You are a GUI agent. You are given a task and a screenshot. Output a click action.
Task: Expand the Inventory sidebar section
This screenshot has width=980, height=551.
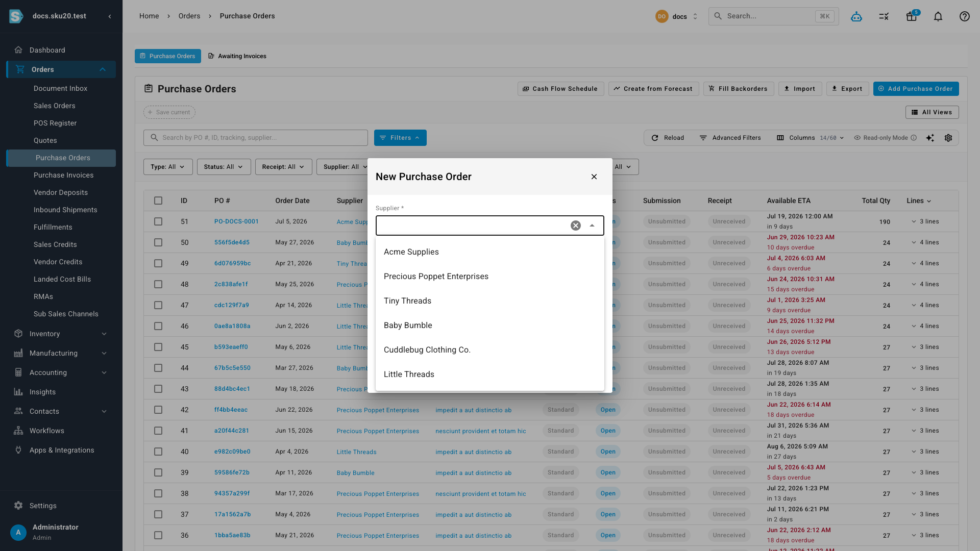pyautogui.click(x=61, y=334)
